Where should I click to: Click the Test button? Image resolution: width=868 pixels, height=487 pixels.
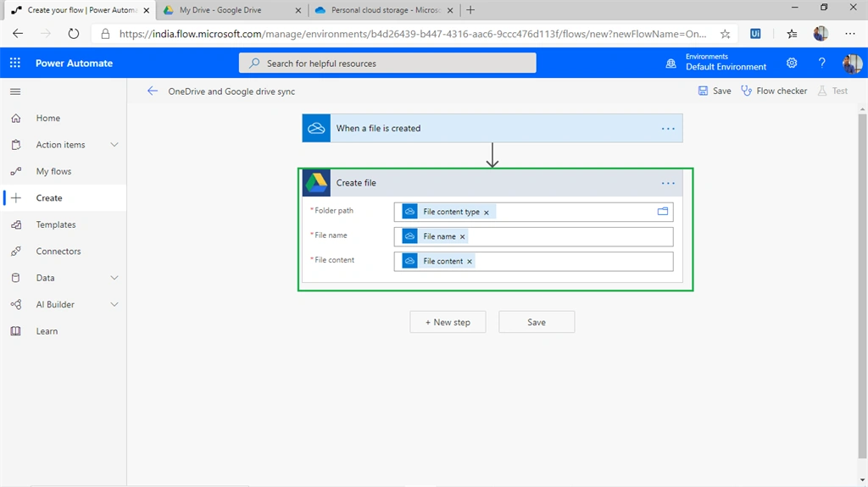point(832,91)
